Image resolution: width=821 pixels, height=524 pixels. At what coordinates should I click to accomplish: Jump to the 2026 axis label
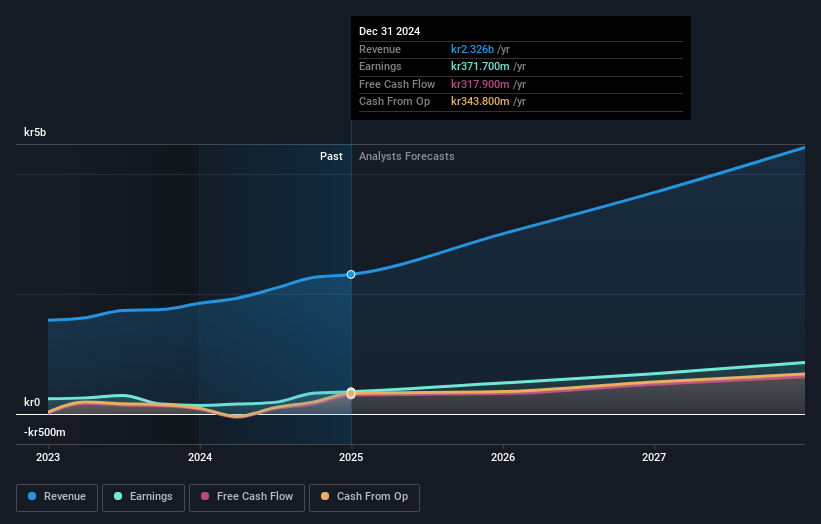pos(503,457)
